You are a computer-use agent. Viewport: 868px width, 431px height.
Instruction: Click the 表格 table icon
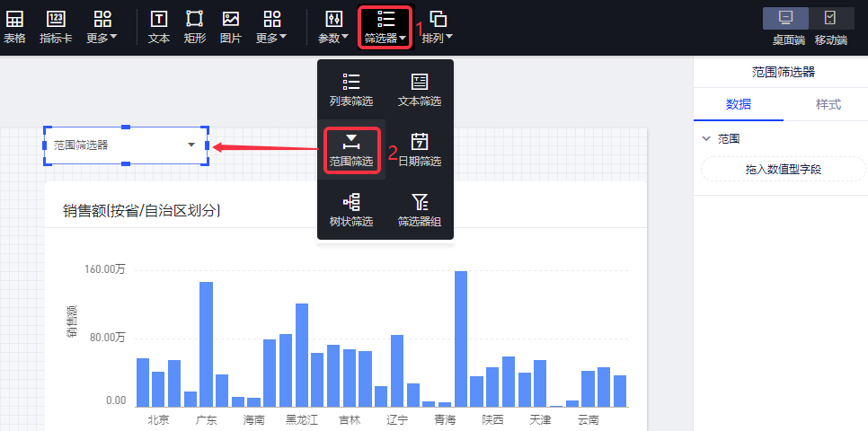click(x=14, y=27)
